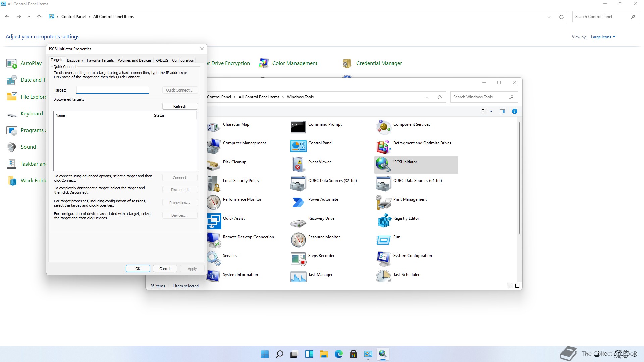
Task: Open the Configuration tab
Action: click(183, 60)
